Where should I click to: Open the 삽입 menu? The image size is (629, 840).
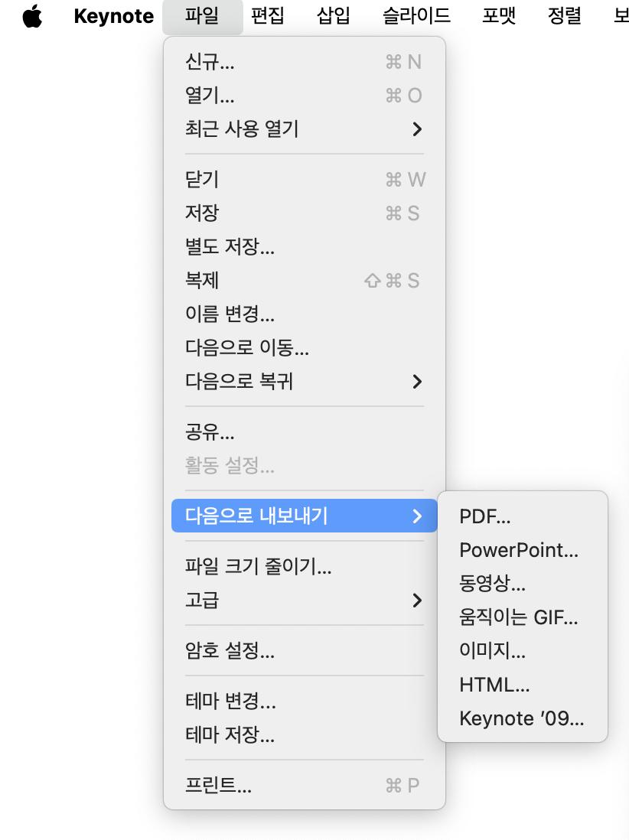click(x=334, y=16)
